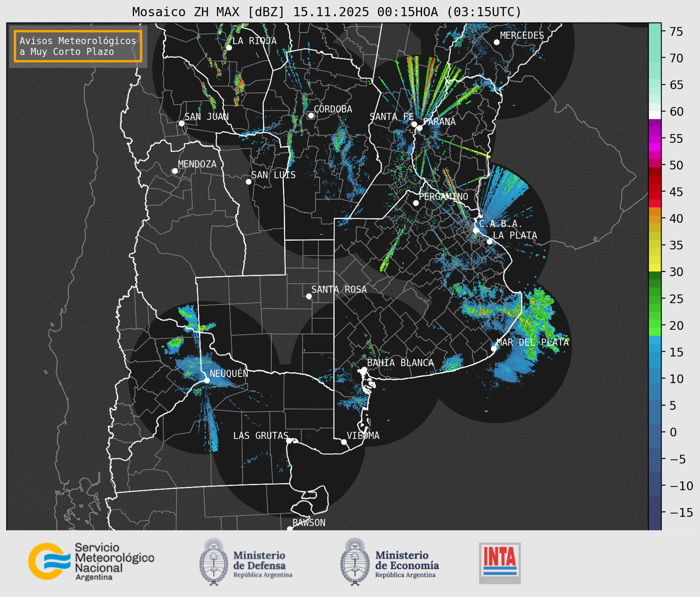Select the Mar del Plata marker dot
This screenshot has width=700, height=597.
(x=493, y=348)
